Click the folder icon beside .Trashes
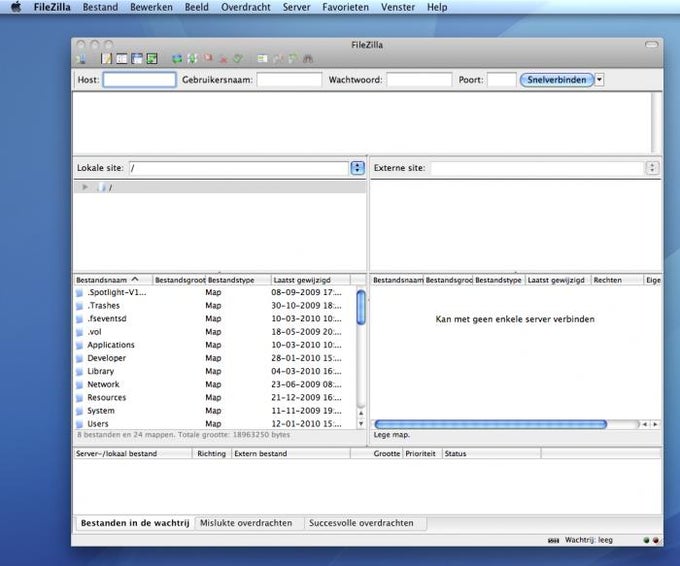680x566 pixels. pos(79,306)
